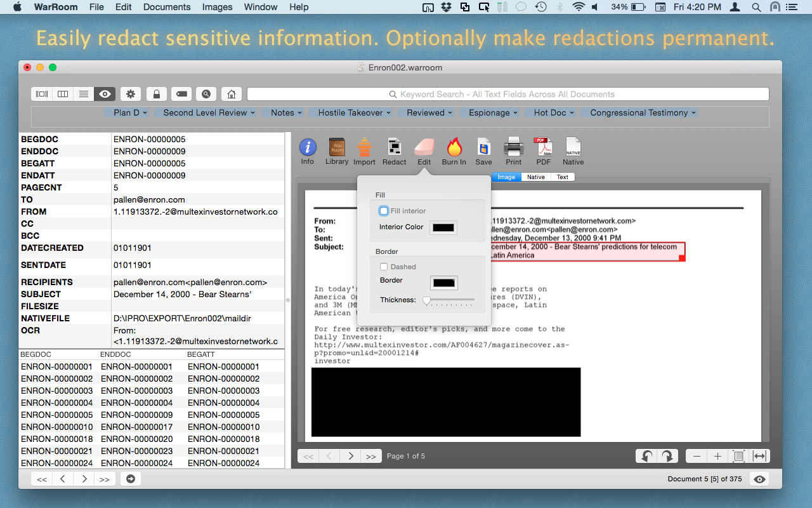Click the Save disk icon
The image size is (812, 508).
(483, 147)
